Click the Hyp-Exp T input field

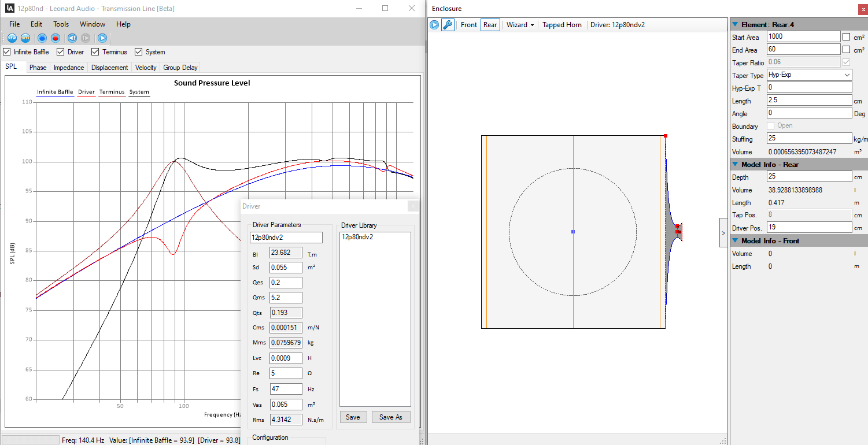pyautogui.click(x=810, y=88)
